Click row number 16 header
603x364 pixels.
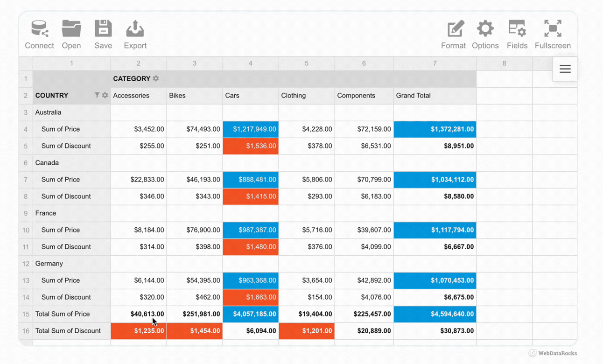pyautogui.click(x=26, y=331)
